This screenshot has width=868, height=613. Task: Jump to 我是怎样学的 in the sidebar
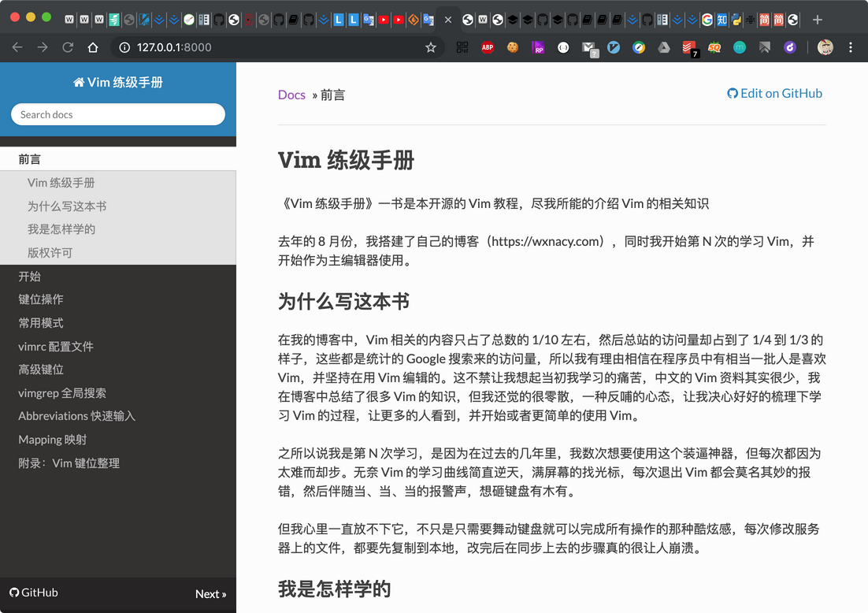coord(61,229)
